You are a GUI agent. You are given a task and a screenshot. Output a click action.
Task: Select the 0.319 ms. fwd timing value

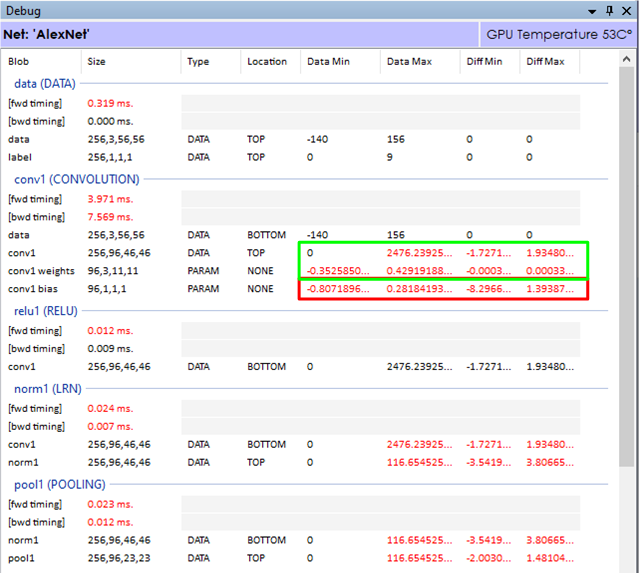(110, 104)
